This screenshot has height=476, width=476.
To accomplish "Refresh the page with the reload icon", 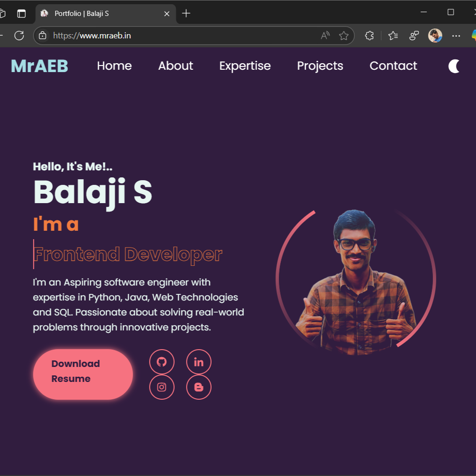I will coord(19,36).
